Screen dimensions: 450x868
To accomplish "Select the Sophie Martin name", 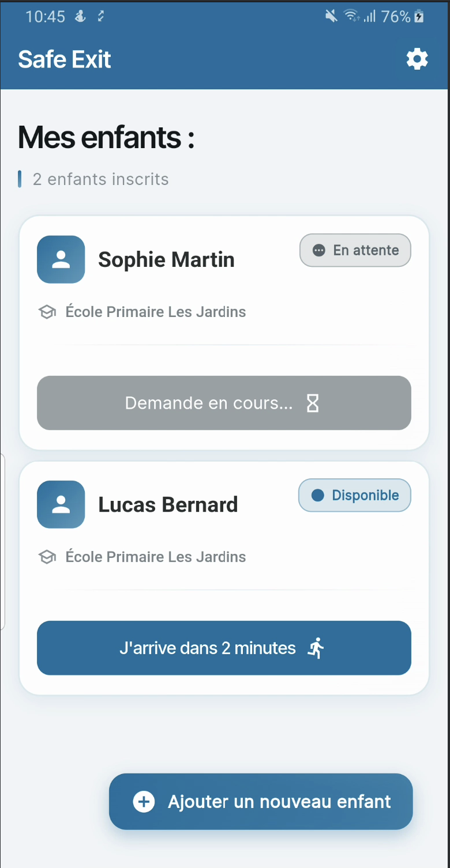I will point(166,260).
